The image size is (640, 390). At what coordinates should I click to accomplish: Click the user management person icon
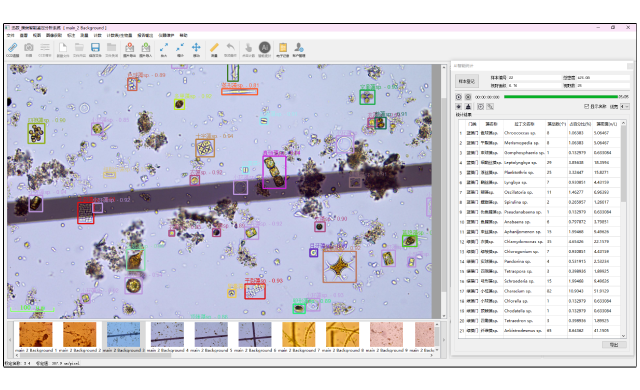pyautogui.click(x=299, y=49)
